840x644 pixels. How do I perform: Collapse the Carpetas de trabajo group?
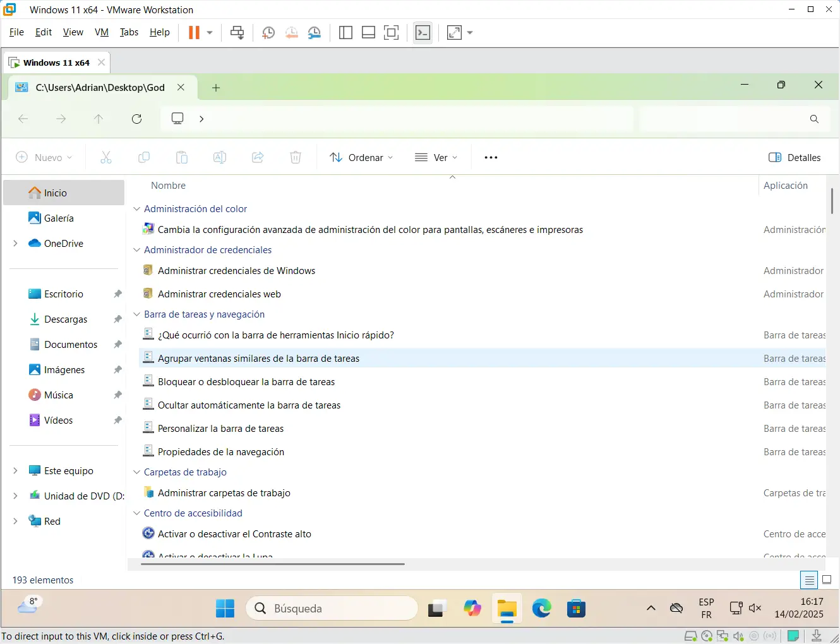pos(136,472)
